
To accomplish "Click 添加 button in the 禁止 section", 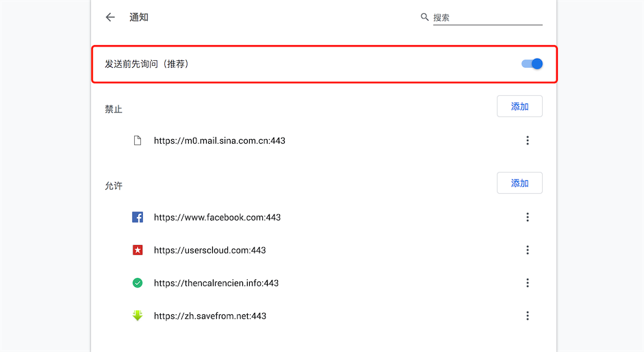I will coord(519,107).
